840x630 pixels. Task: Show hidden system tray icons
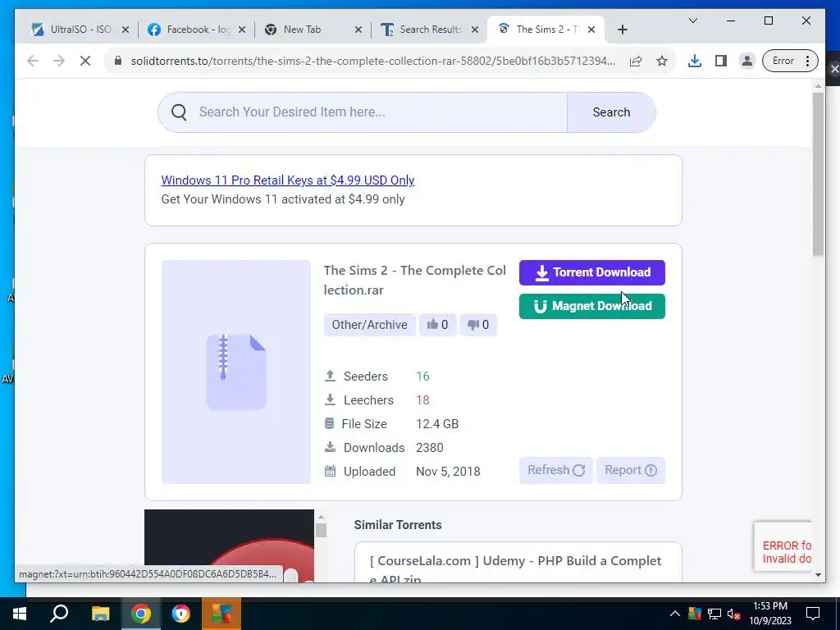tap(674, 614)
